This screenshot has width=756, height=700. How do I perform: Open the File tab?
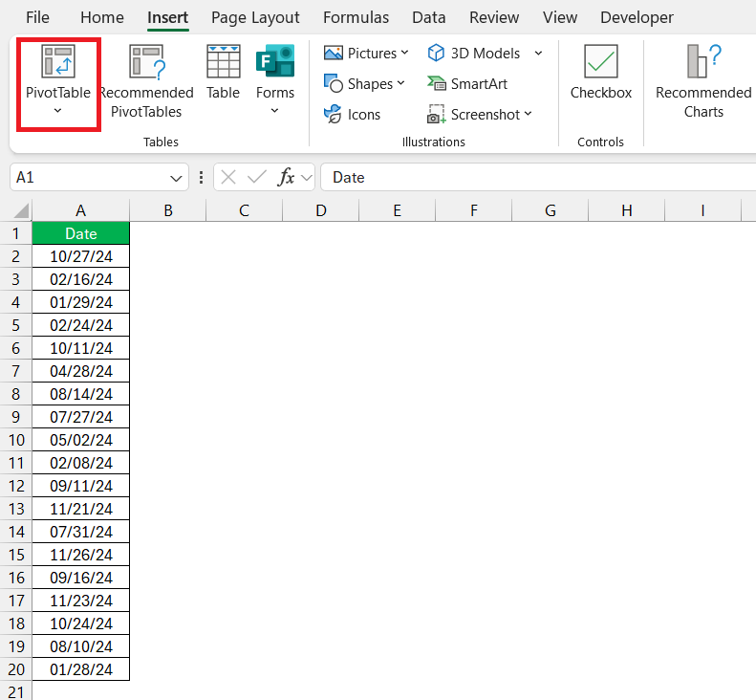pos(37,17)
